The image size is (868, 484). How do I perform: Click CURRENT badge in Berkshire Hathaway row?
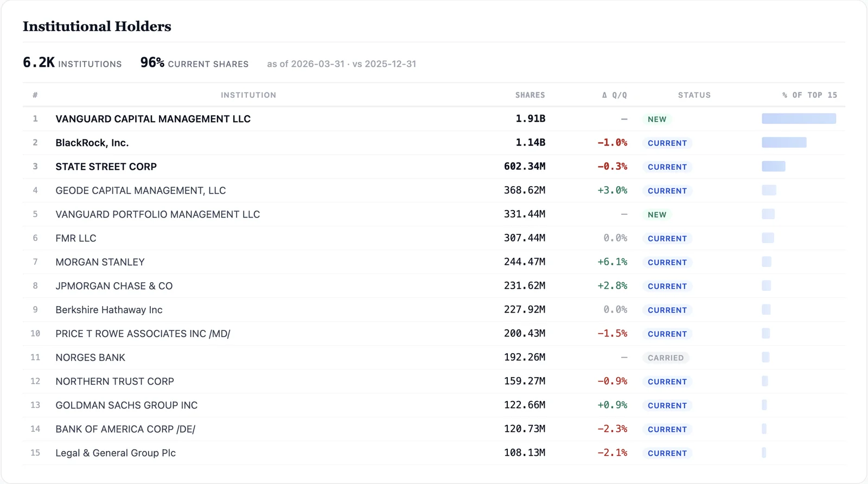667,310
